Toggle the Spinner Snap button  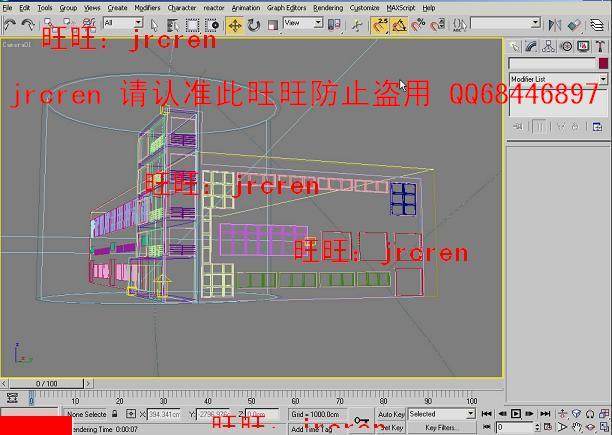click(x=438, y=25)
